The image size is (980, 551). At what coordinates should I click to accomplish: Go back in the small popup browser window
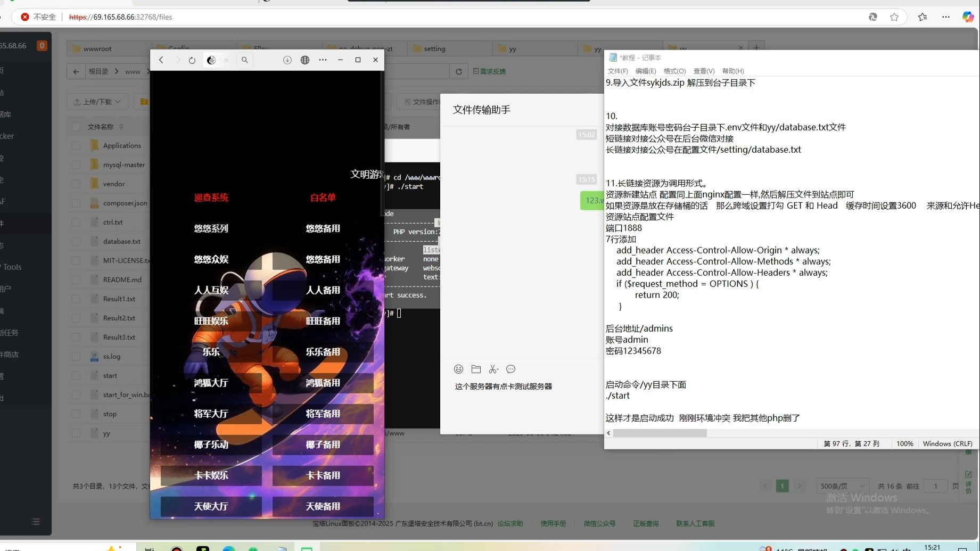(x=161, y=60)
